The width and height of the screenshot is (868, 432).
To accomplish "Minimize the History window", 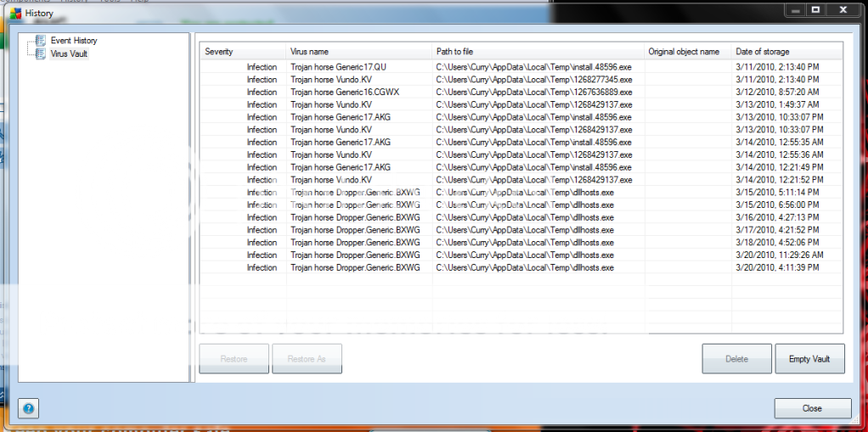I will [794, 10].
